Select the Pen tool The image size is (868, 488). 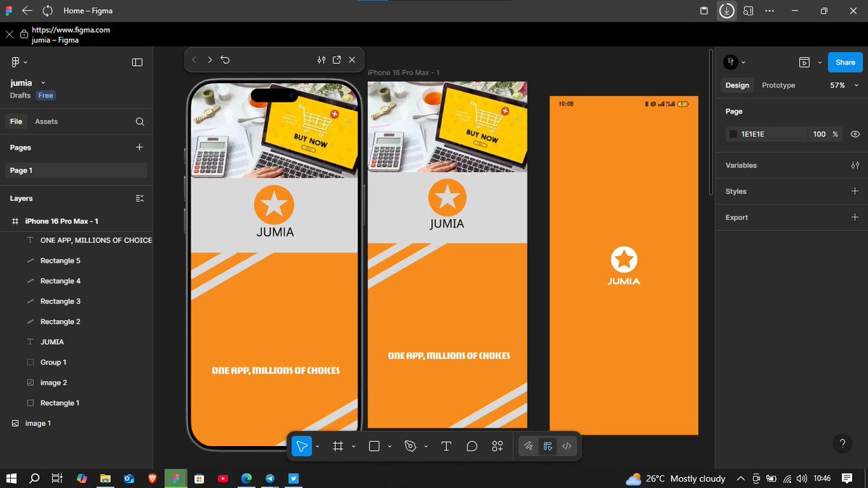click(x=411, y=446)
